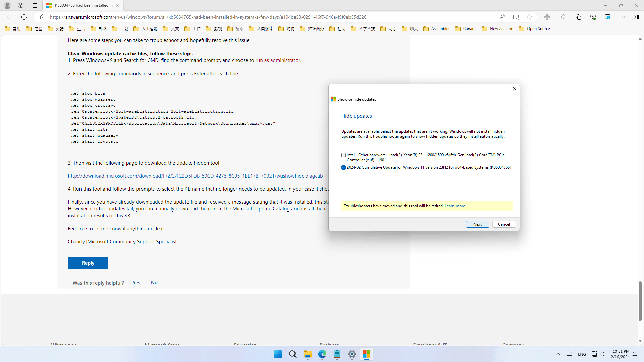Open the Edge profile icon

pos(7,5)
